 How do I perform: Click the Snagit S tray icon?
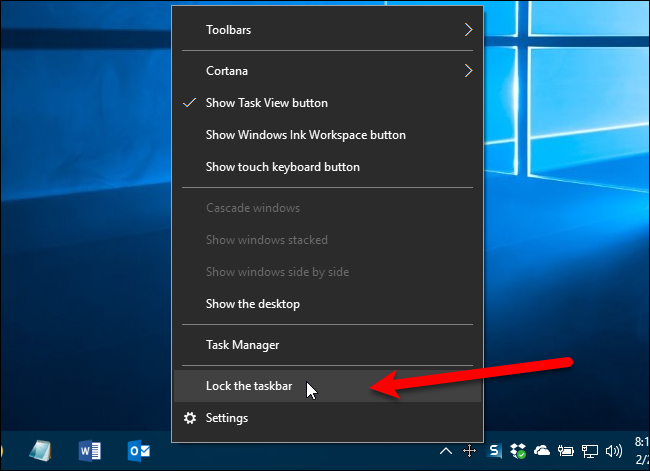tap(495, 451)
